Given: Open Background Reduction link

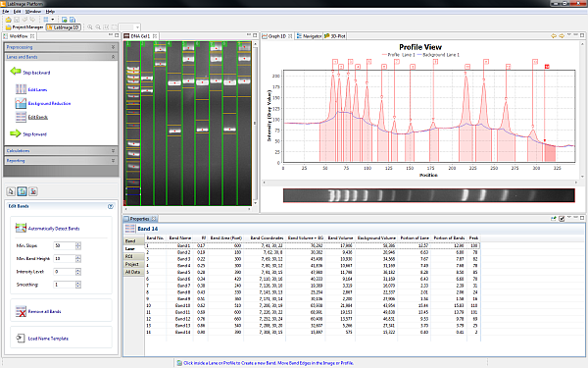Looking at the screenshot, I should tap(49, 103).
